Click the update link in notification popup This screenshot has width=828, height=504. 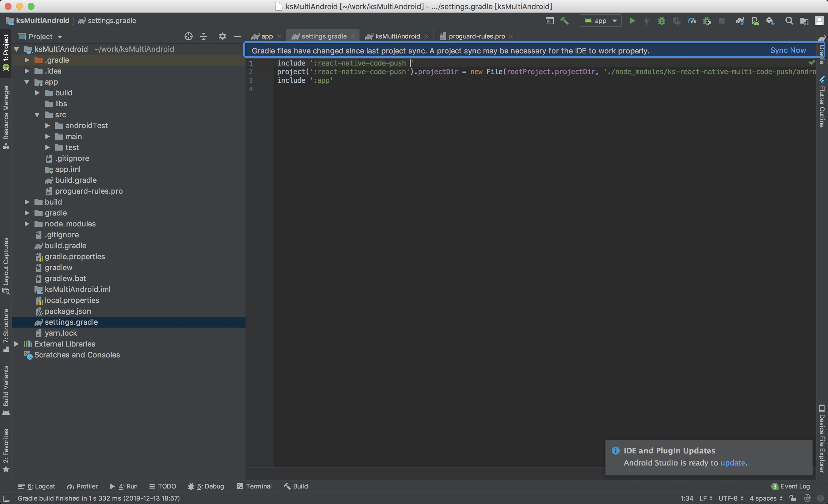coord(732,463)
